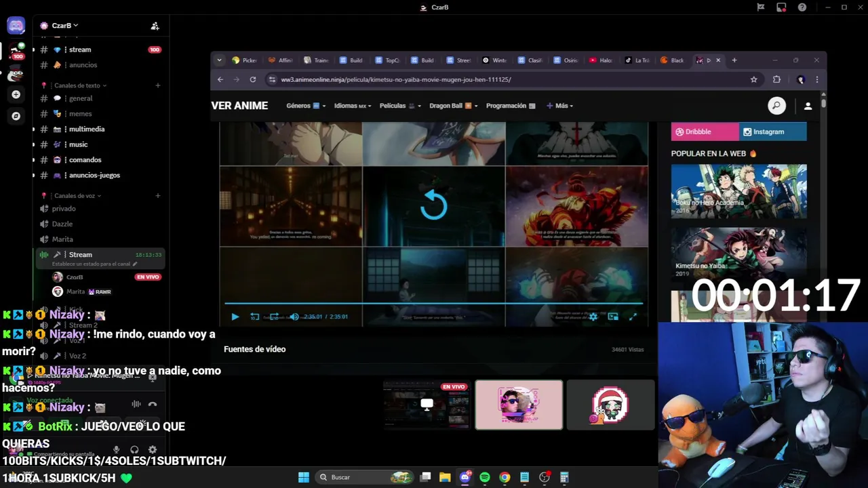Select the pepe avatar server icon
Screen dimensions: 868x488
[x=16, y=73]
